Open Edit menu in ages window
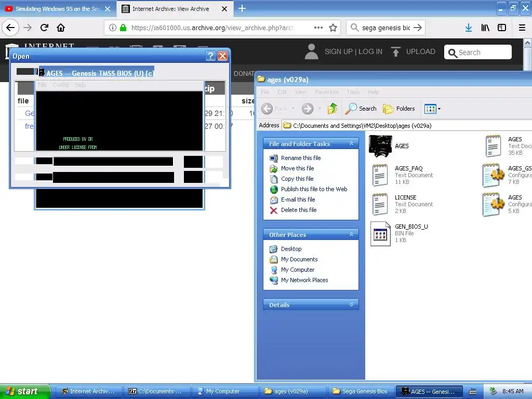 pos(282,92)
